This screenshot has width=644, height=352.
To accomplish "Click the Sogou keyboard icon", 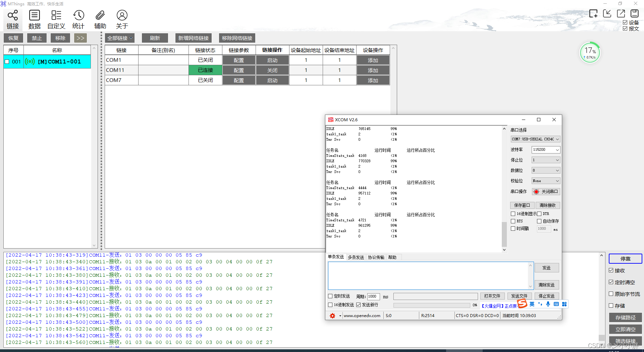I will tap(556, 304).
